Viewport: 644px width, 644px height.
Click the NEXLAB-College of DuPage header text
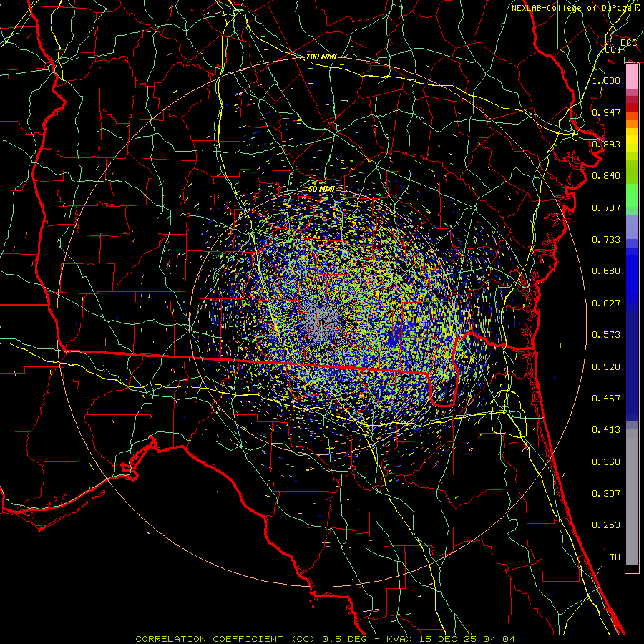tap(576, 8)
